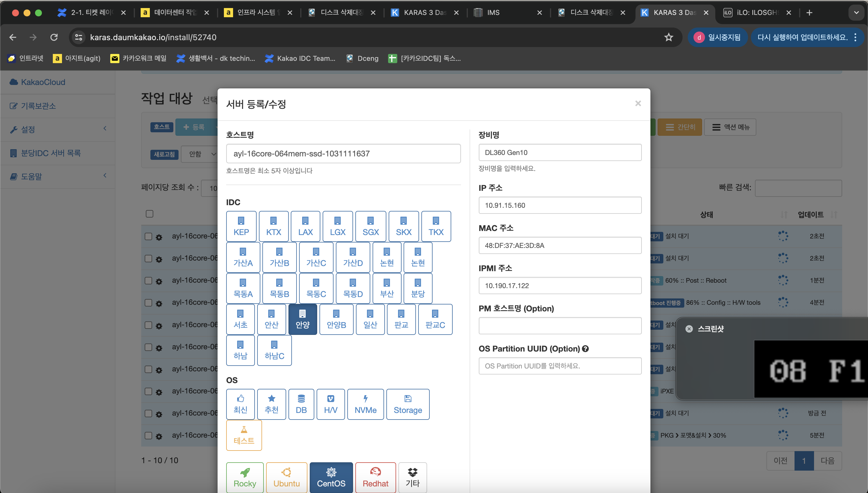
Task: Pick the TKX IDC option
Action: 436,226
